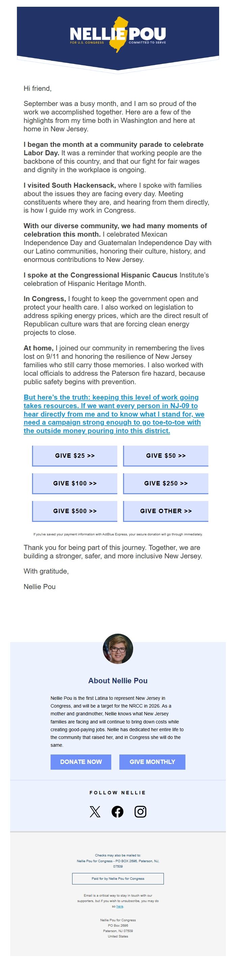This screenshot has height=980, width=236.
Task: Click Nellie Pou's circular portrait photo
Action: coord(118,648)
